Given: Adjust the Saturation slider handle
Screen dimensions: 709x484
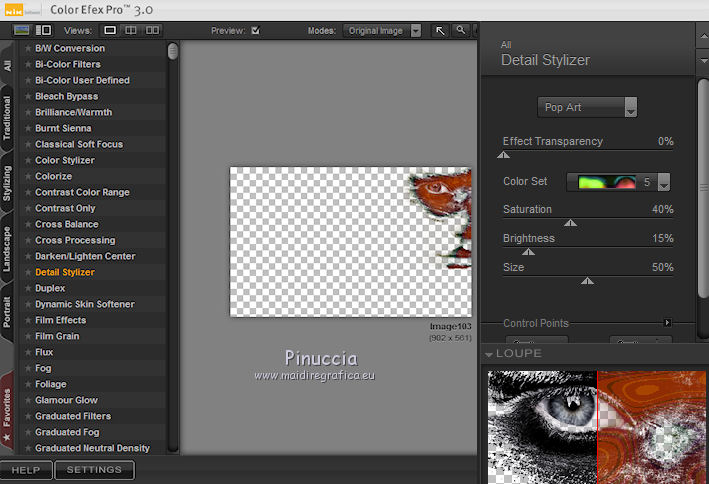Looking at the screenshot, I should point(571,223).
